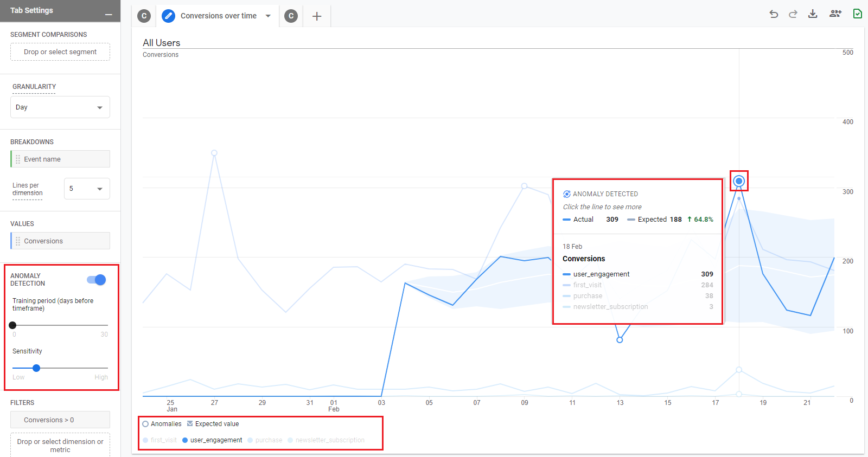This screenshot has width=868, height=457.
Task: Click the 'Click the line to see more' hint
Action: [x=602, y=207]
